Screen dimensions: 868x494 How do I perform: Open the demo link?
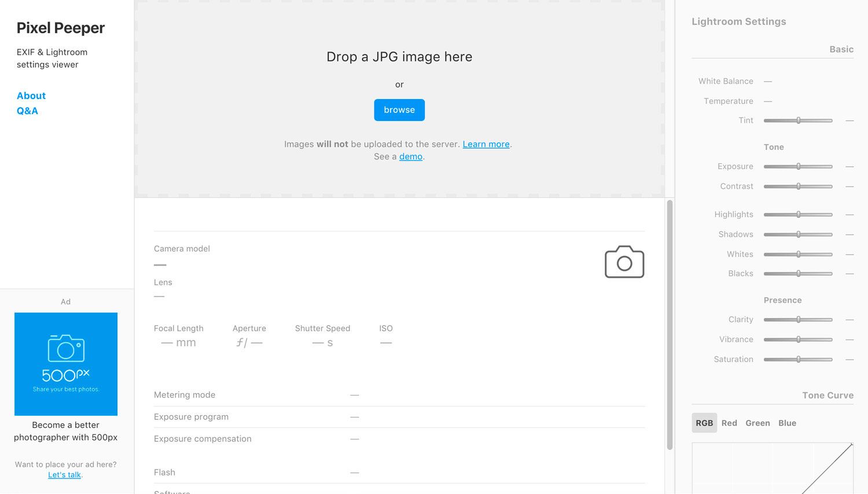click(x=411, y=156)
